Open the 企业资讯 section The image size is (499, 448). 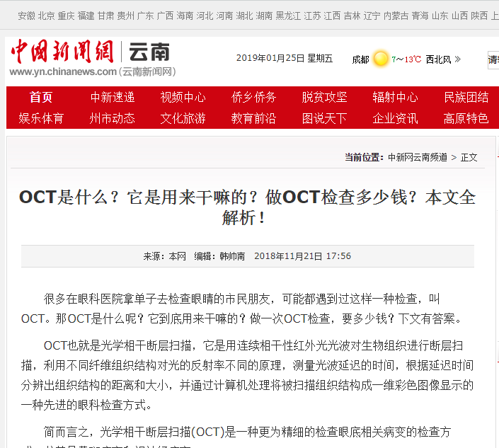395,118
